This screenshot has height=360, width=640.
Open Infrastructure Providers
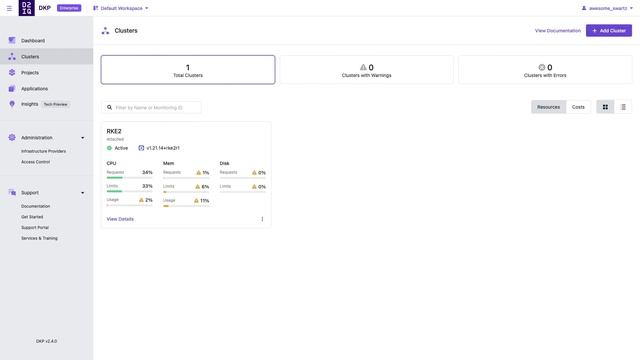pos(43,151)
